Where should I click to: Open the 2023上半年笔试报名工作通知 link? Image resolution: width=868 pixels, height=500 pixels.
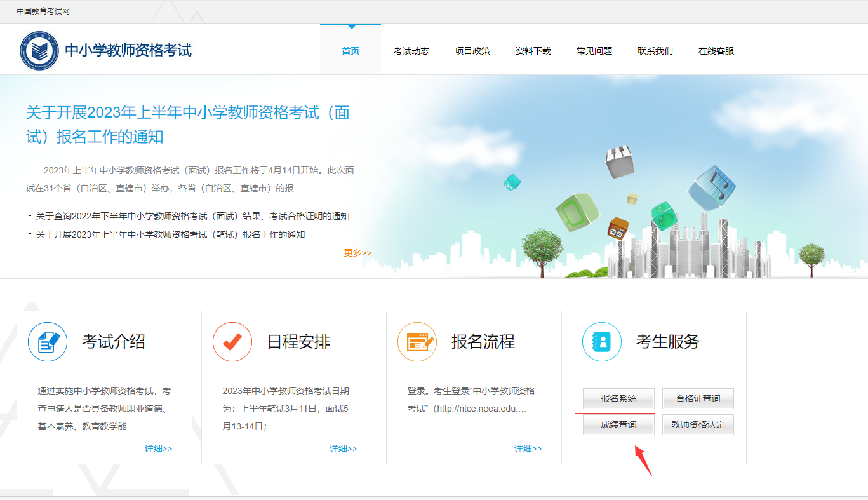[170, 234]
